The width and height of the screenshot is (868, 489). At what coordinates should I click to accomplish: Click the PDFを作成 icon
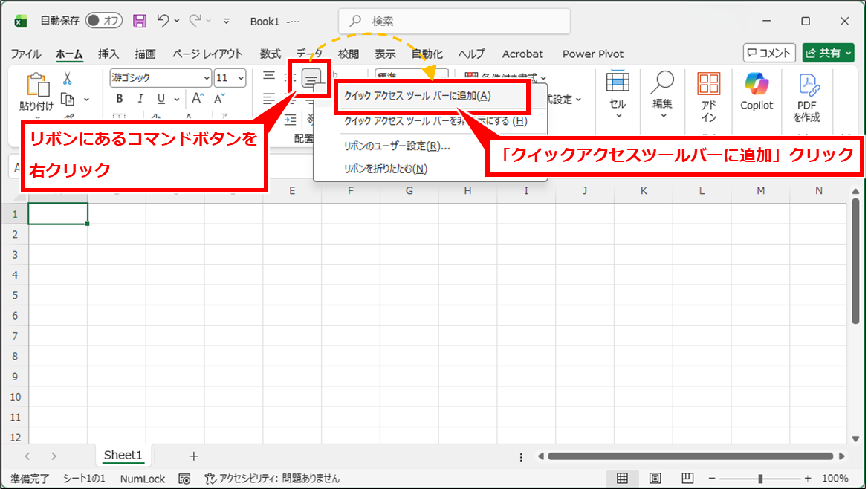point(806,97)
